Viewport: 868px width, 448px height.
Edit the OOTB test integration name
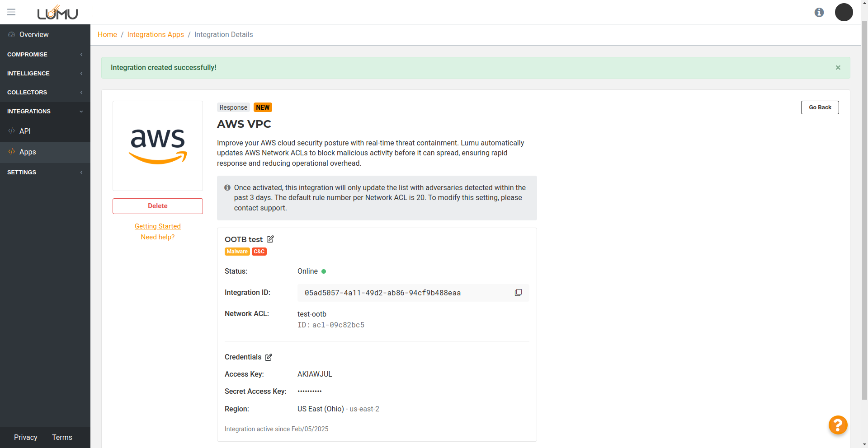tap(270, 239)
